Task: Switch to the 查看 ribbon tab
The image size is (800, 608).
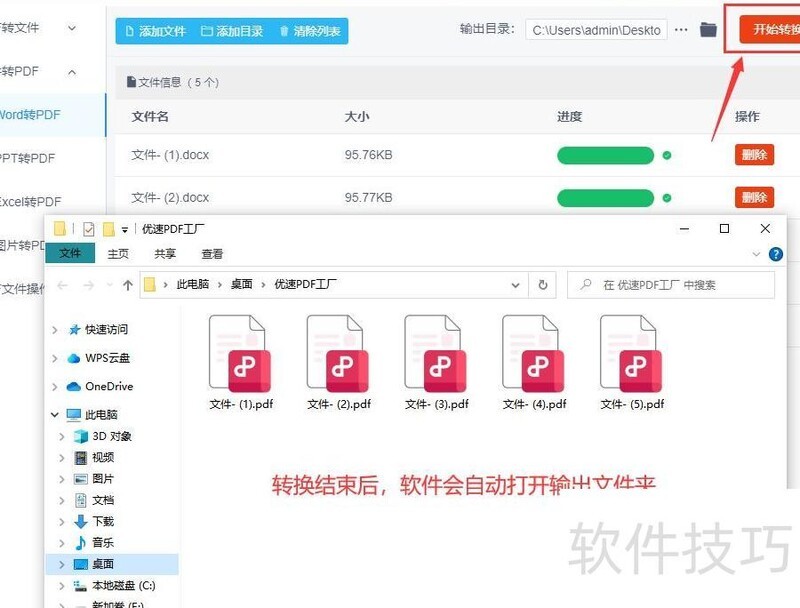Action: click(212, 254)
